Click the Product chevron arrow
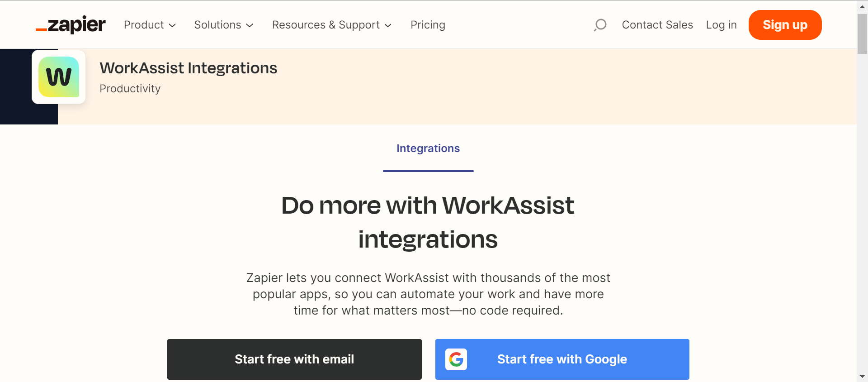Image resolution: width=868 pixels, height=382 pixels. pos(172,25)
